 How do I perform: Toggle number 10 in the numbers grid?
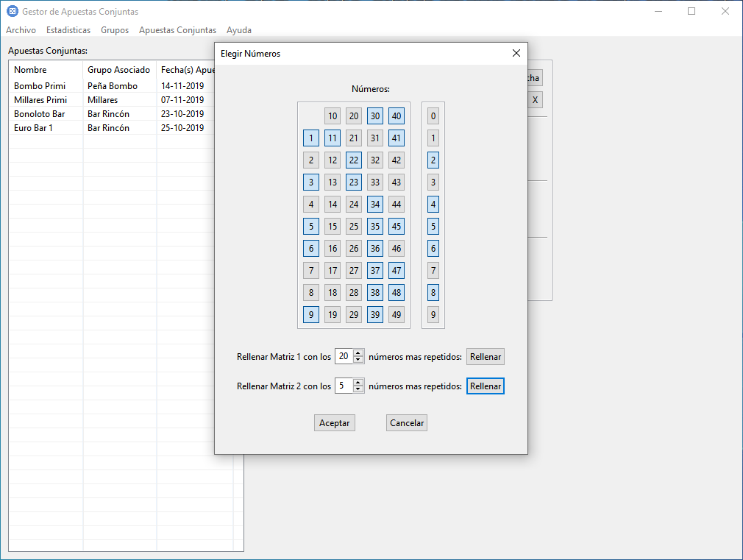333,116
